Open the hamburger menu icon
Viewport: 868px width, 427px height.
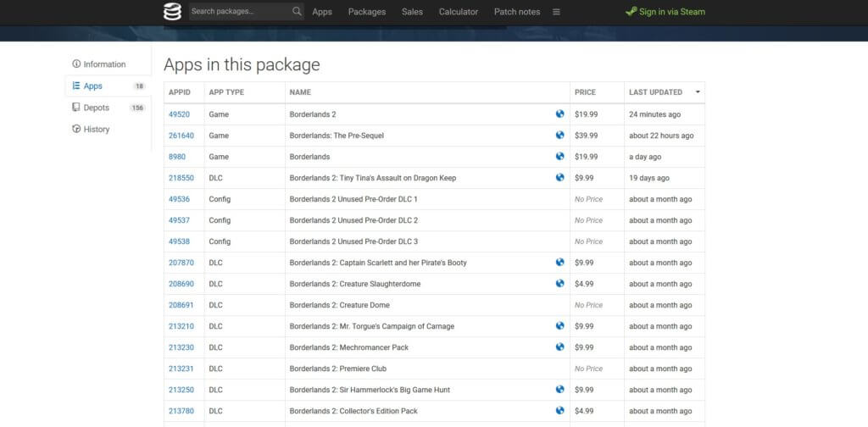point(556,12)
